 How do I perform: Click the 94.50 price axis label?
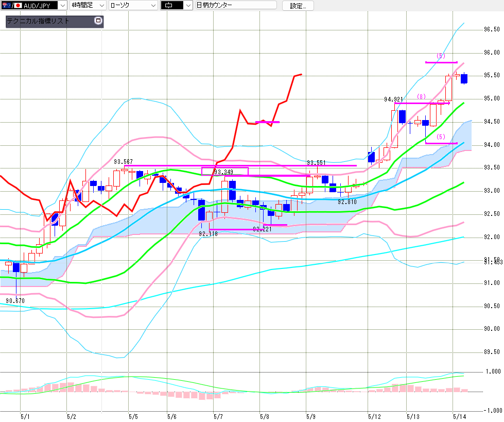coord(492,122)
